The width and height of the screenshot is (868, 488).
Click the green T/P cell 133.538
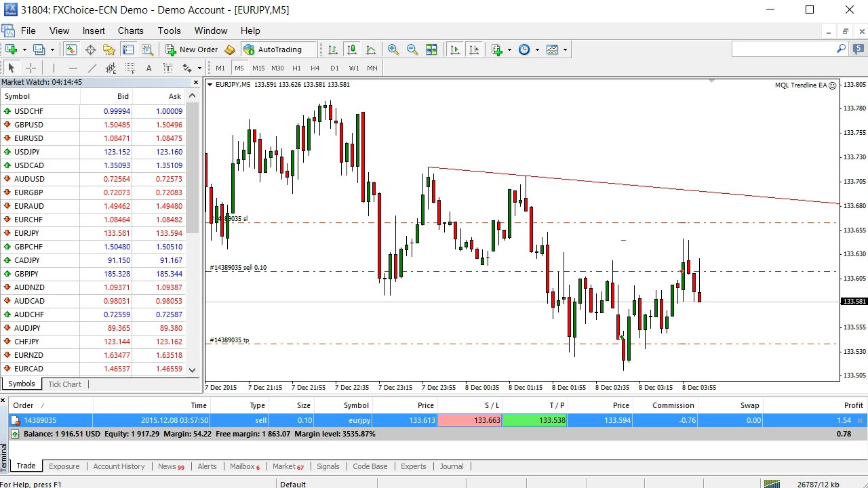[x=534, y=420]
